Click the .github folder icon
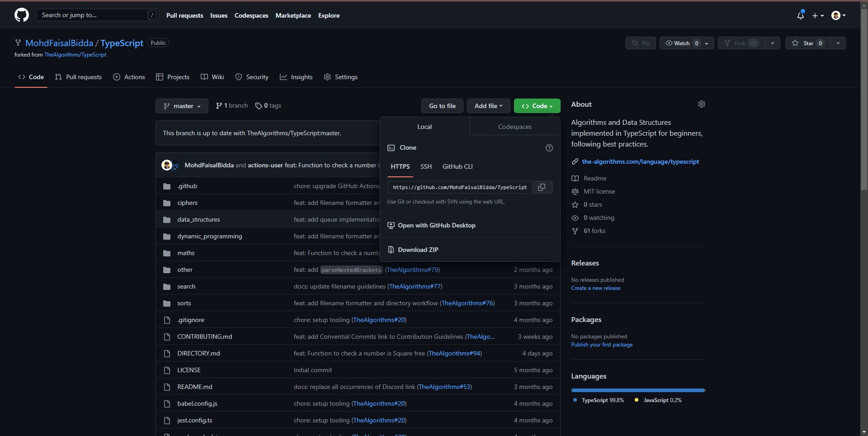 [167, 186]
